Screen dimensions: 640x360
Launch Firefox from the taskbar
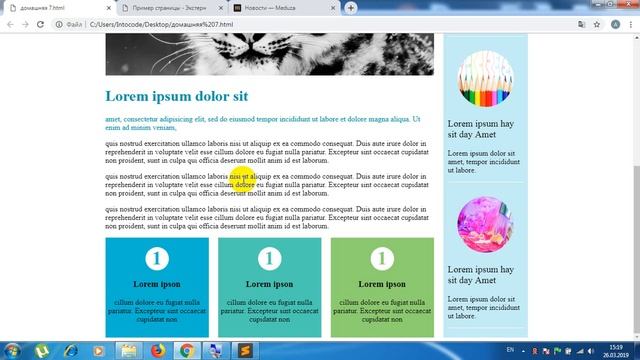click(158, 351)
